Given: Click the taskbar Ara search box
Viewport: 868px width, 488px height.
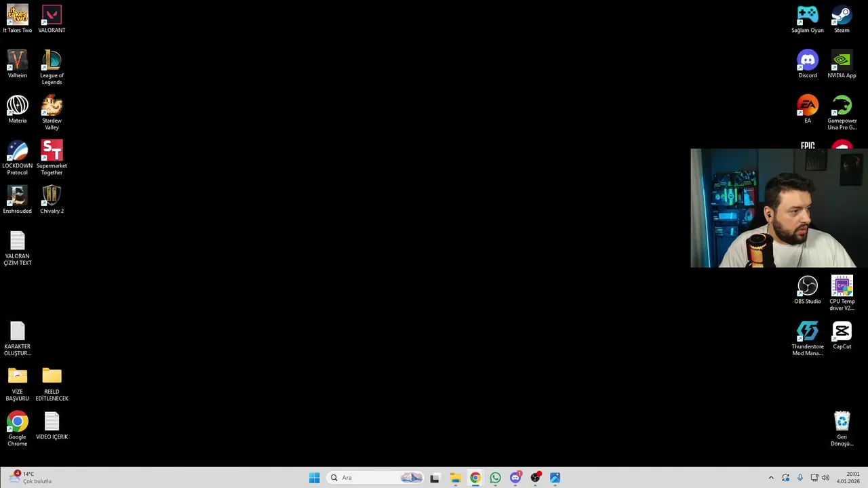Looking at the screenshot, I should point(376,478).
